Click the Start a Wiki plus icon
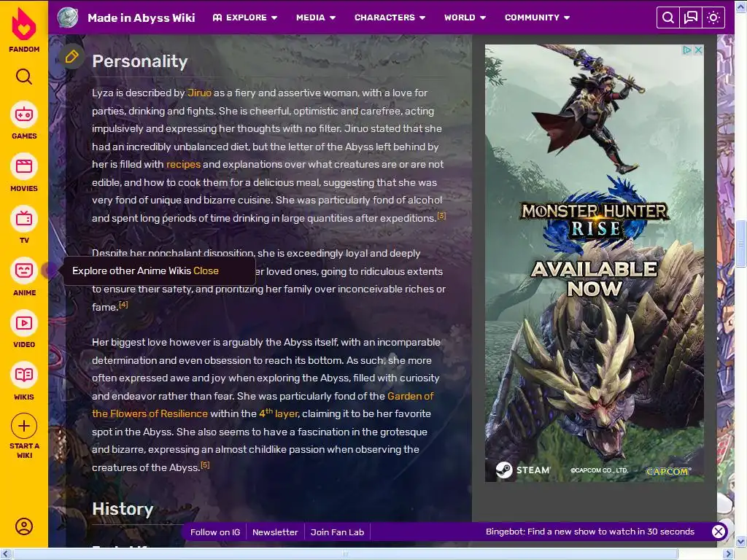Screen dimensions: 747x560 (24, 426)
